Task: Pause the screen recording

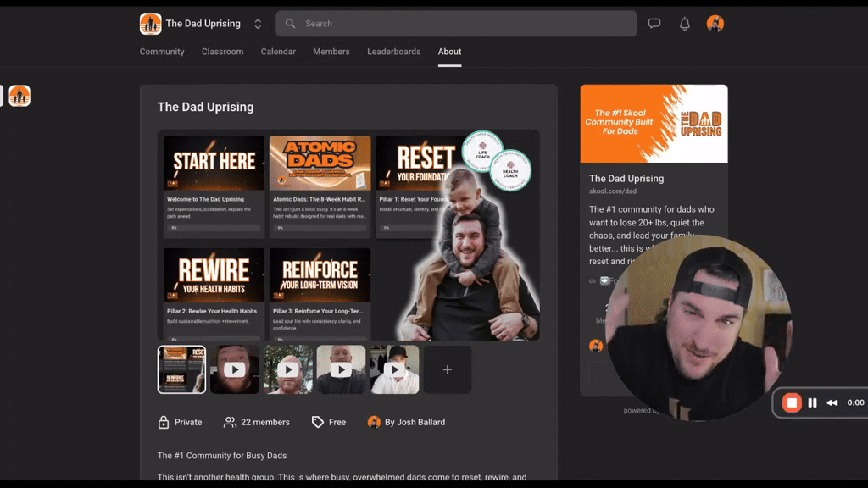Action: (x=812, y=402)
